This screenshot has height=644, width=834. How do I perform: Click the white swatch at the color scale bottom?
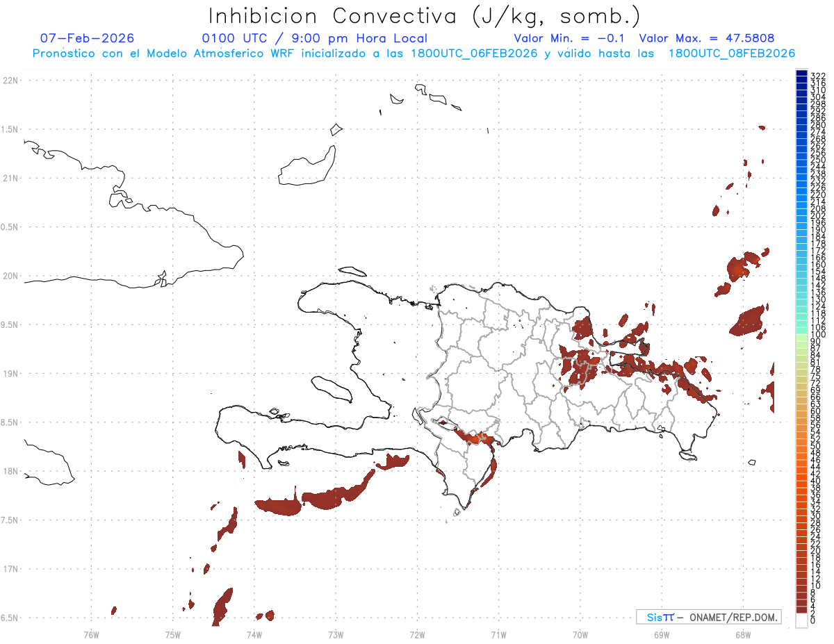pyautogui.click(x=801, y=620)
